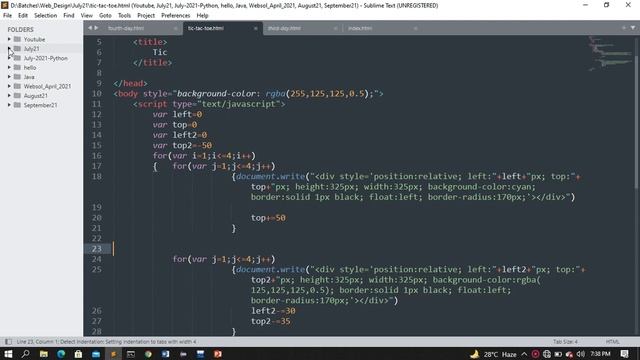This screenshot has height=360, width=640.
Task: Open Chrome from the taskbar
Action: tap(148, 354)
